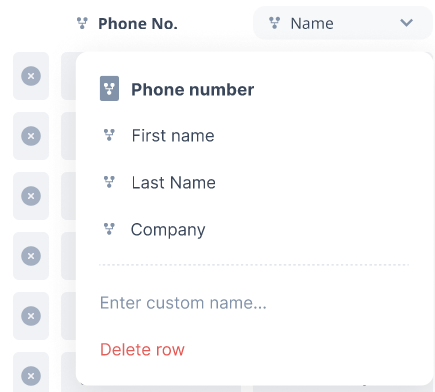Select Phone number from the list
Image resolution: width=435 pixels, height=392 pixels.
tap(193, 89)
